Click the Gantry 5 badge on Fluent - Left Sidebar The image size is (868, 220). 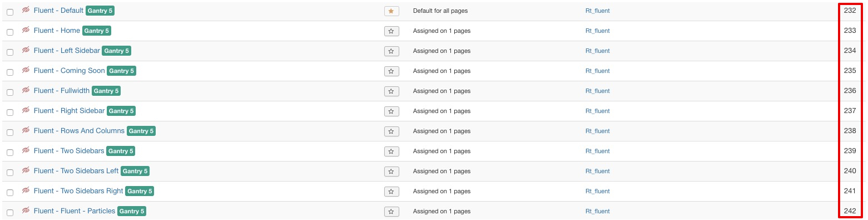(116, 51)
